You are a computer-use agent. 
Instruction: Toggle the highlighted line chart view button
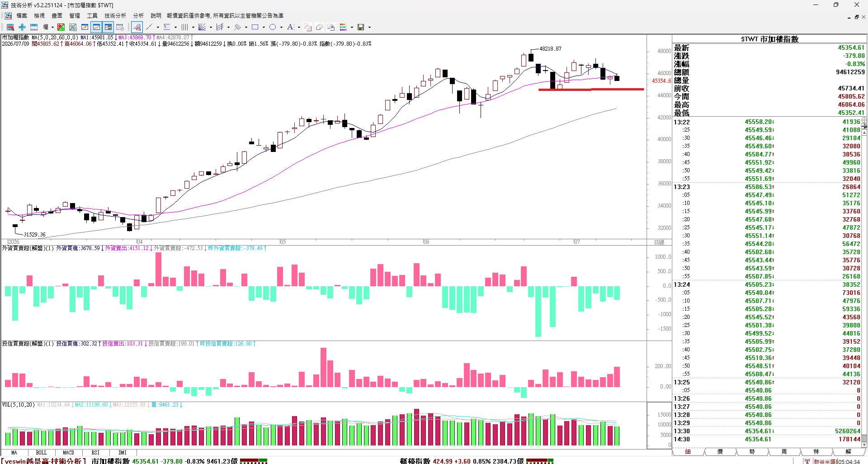coord(96,27)
